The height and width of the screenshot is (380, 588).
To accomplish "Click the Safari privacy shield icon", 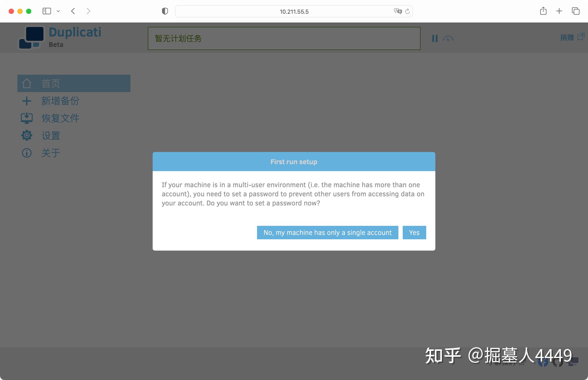I will coord(165,11).
